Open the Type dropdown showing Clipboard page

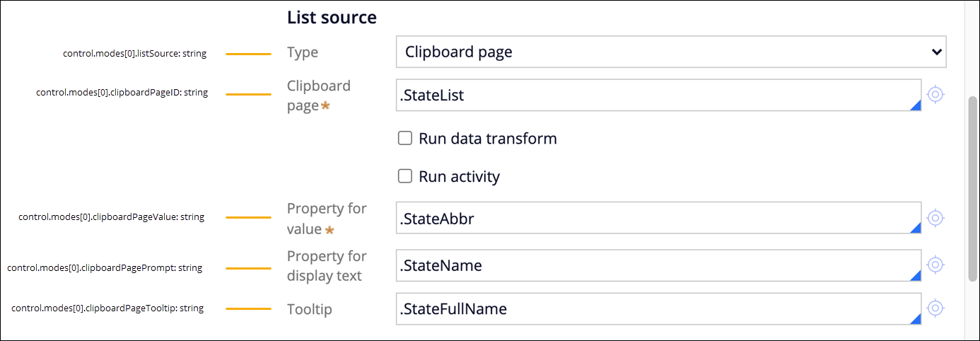click(x=670, y=52)
